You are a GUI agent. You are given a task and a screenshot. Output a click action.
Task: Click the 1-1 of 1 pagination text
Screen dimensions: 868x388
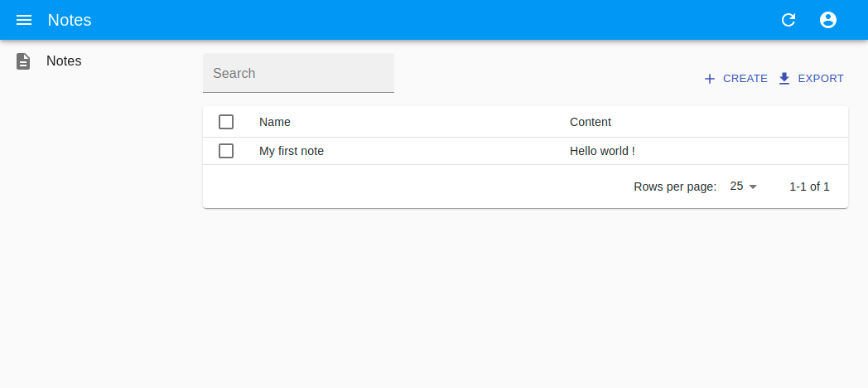[x=809, y=187]
